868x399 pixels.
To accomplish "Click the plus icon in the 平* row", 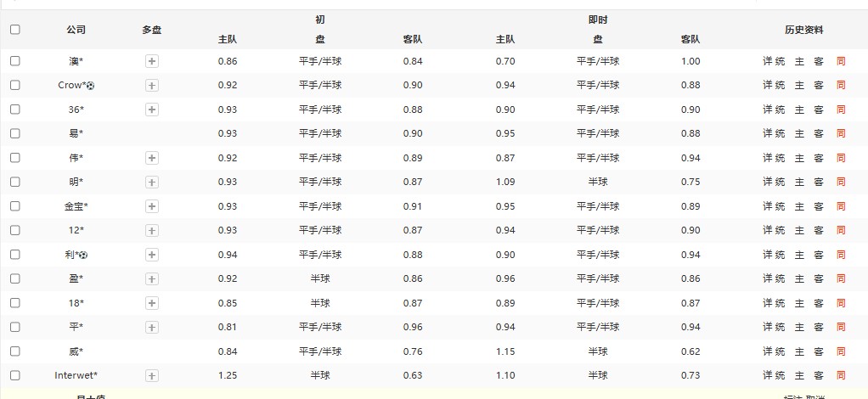I will (152, 327).
